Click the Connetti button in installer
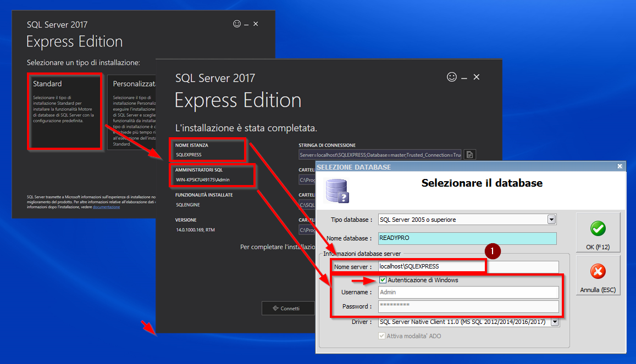 (x=288, y=308)
